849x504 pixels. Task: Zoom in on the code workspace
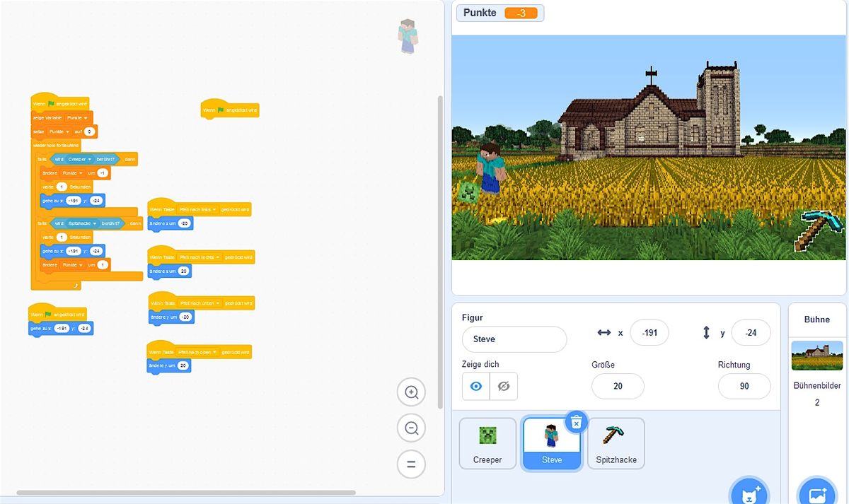coord(411,392)
